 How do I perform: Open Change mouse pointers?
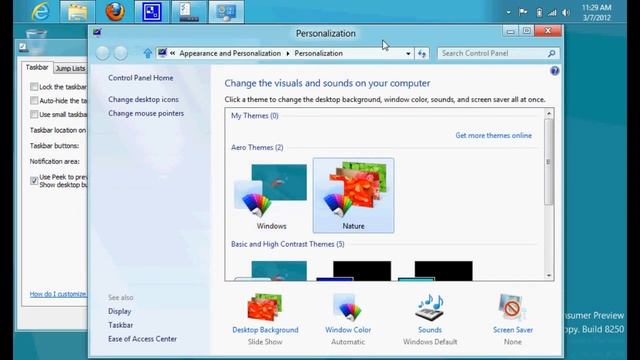click(146, 113)
